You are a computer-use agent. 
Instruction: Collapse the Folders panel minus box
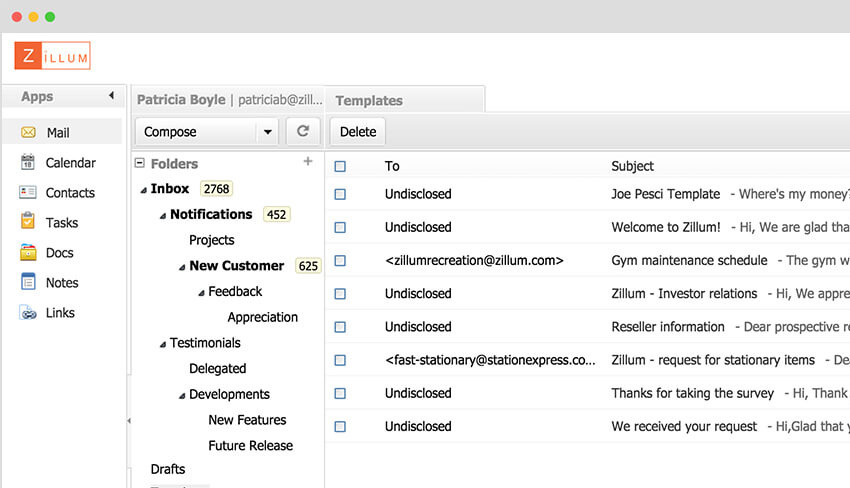(x=140, y=163)
